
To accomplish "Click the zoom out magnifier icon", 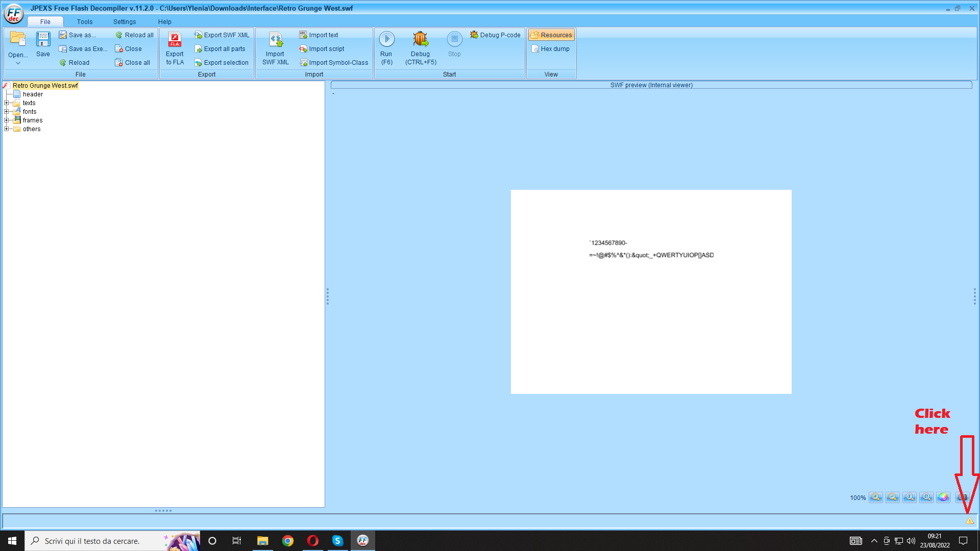I will pos(893,497).
